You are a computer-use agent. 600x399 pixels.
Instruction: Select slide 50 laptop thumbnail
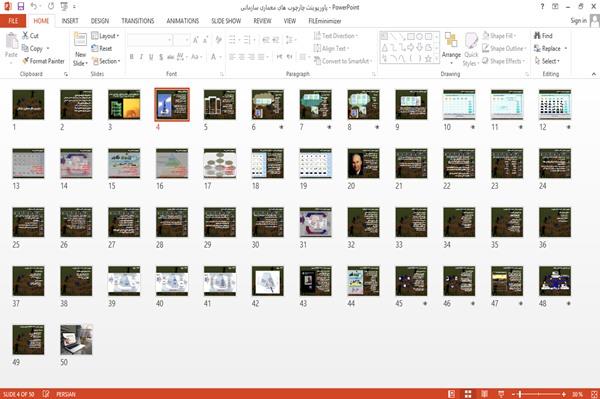(x=76, y=340)
